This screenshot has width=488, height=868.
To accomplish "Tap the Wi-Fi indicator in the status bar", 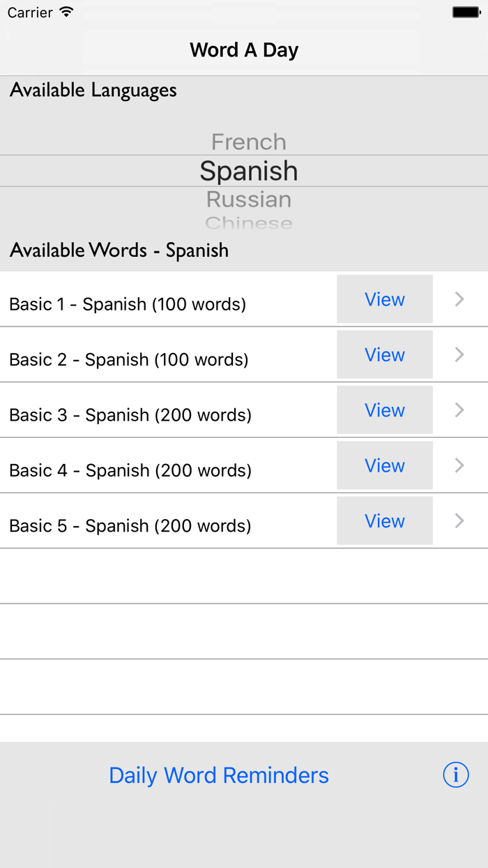I will [x=63, y=11].
